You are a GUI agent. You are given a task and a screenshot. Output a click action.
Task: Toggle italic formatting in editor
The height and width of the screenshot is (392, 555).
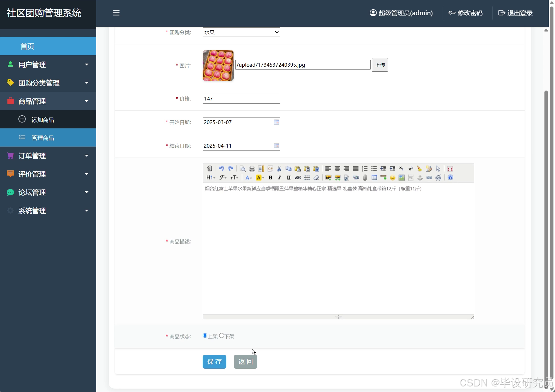click(279, 178)
